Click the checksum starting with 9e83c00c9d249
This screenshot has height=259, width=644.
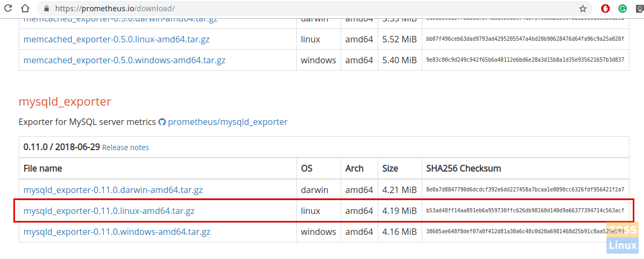point(525,60)
